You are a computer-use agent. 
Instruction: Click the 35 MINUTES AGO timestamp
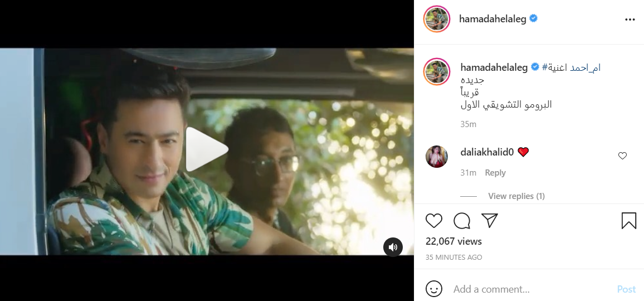pyautogui.click(x=454, y=258)
